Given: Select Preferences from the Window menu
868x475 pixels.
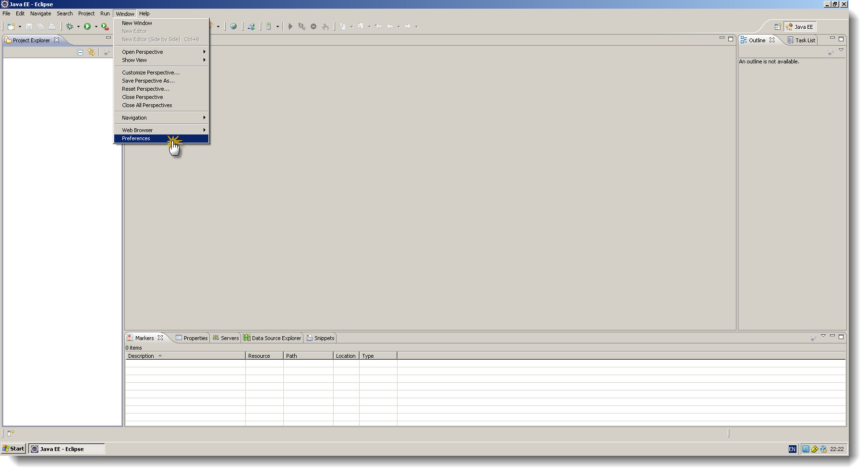Looking at the screenshot, I should click(x=136, y=138).
